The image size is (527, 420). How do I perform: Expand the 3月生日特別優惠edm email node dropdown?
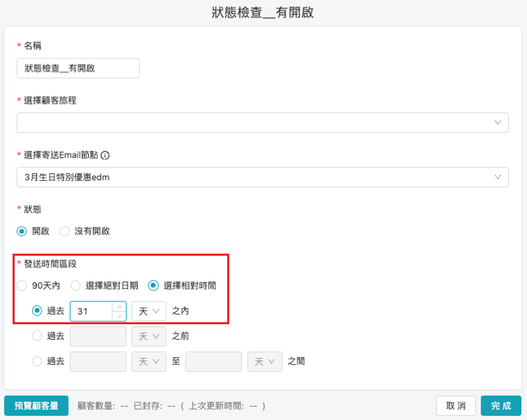click(x=262, y=178)
